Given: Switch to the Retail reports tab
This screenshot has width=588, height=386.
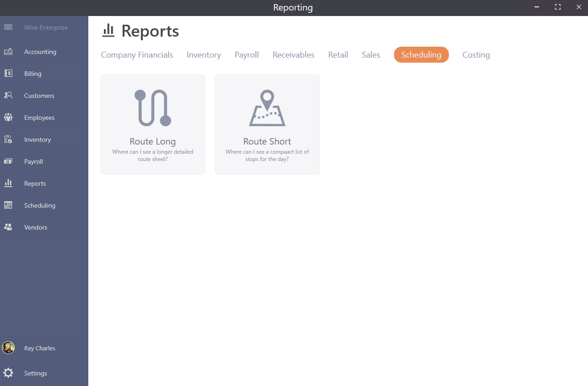Looking at the screenshot, I should (x=338, y=55).
